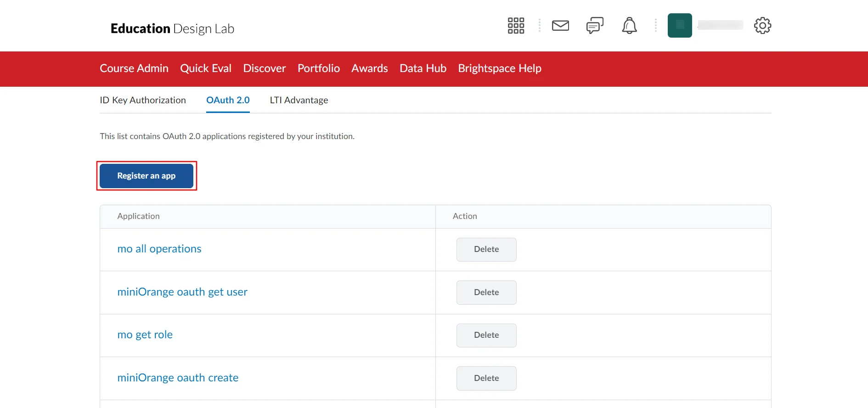Switch to the ID Key Authorization tab
868x408 pixels.
pos(143,100)
